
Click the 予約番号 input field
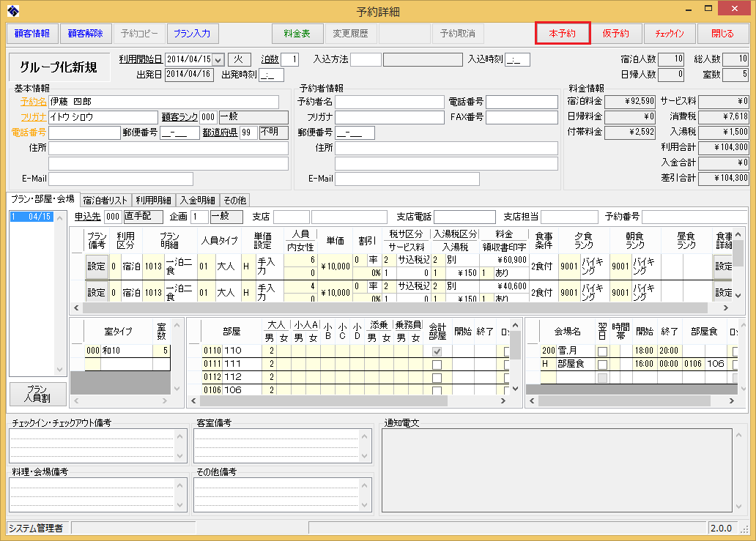click(x=694, y=217)
